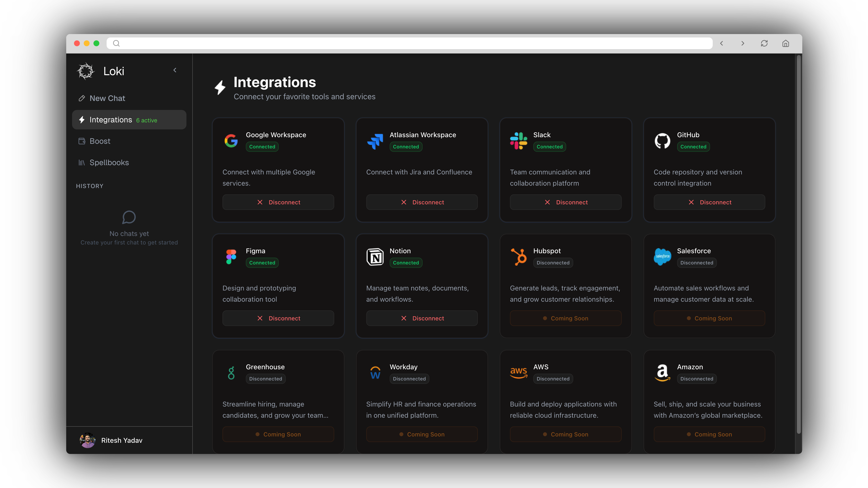
Task: Click the Loki logo icon
Action: point(86,71)
